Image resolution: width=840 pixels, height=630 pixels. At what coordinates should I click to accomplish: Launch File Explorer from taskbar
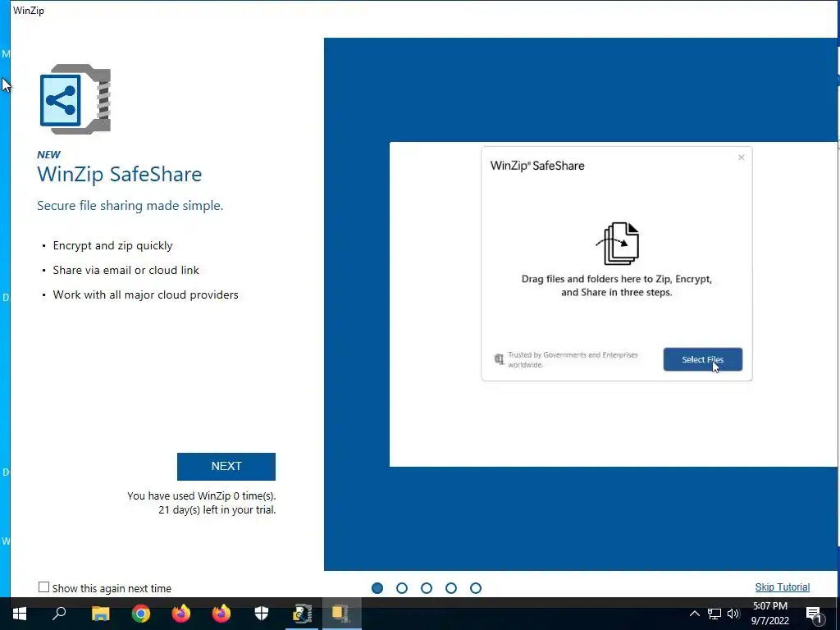tap(100, 614)
